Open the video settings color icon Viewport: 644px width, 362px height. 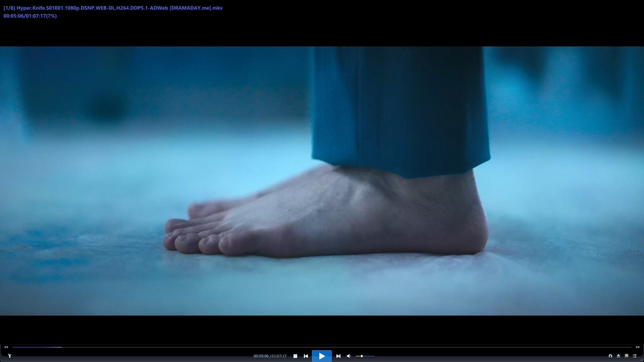[626, 356]
